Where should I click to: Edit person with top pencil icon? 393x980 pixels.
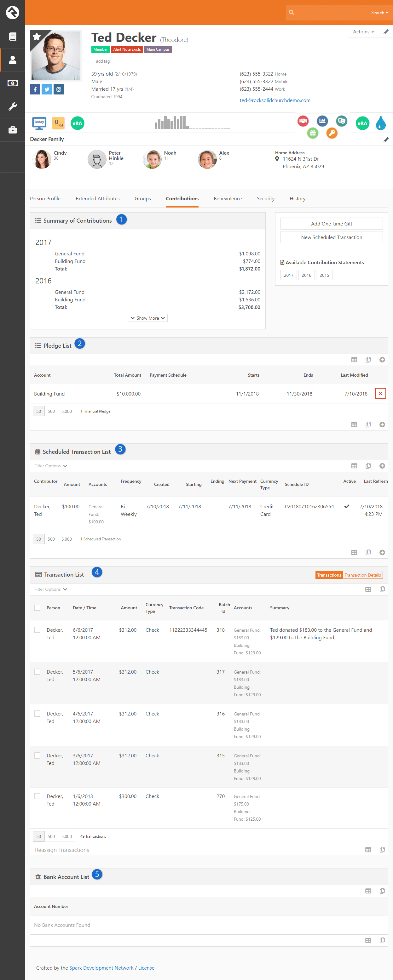pos(386,31)
